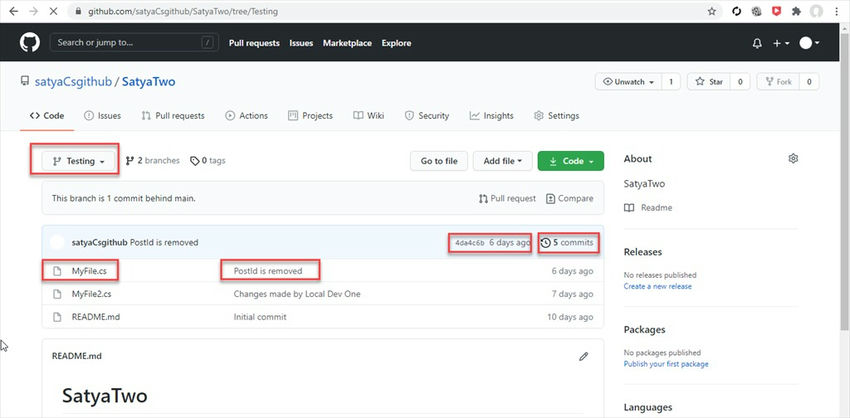Viewport: 850px width, 418px height.
Task: Click the MyFile2.cs file icon
Action: point(57,294)
